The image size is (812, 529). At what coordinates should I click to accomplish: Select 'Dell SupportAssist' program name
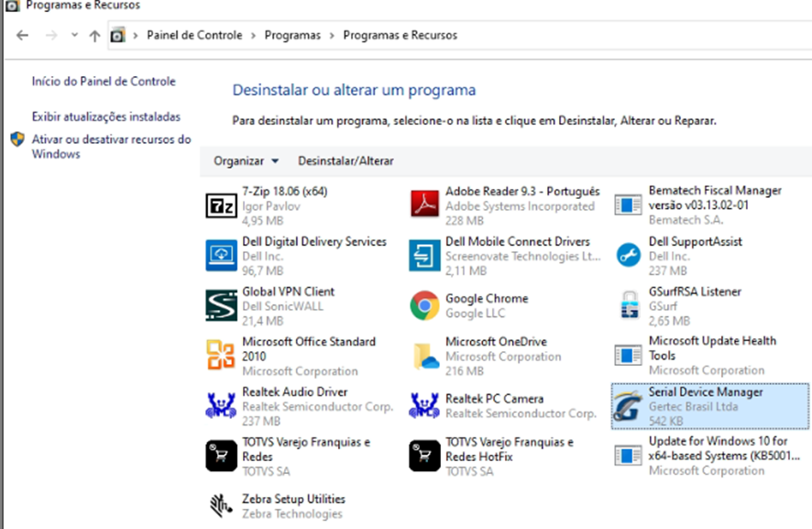pyautogui.click(x=696, y=241)
